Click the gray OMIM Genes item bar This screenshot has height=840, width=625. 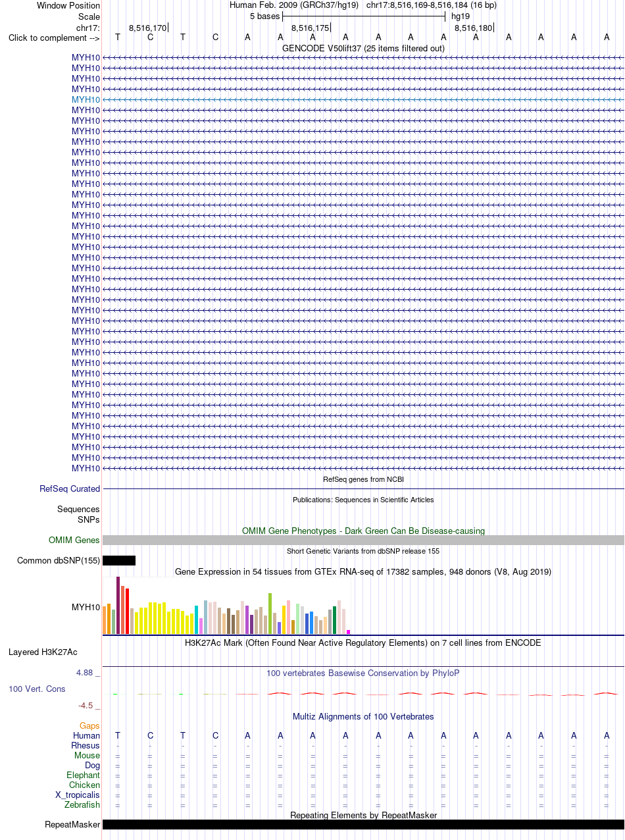point(363,540)
